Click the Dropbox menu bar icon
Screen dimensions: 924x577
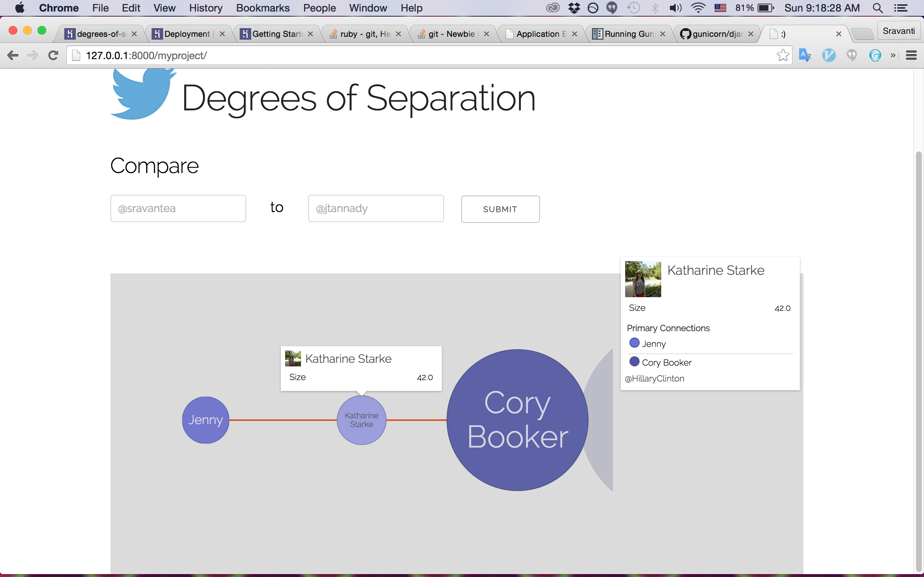pyautogui.click(x=574, y=8)
